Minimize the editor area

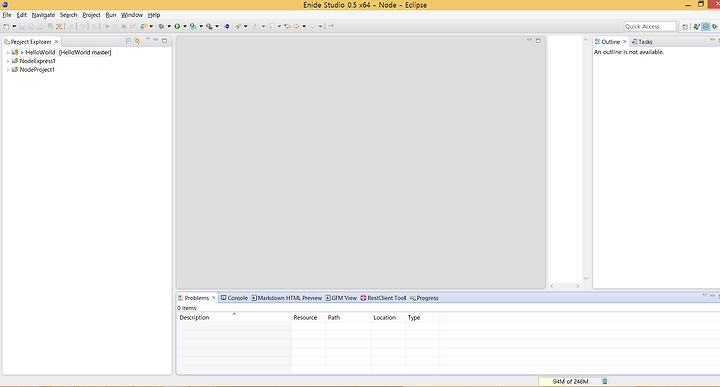coord(529,40)
